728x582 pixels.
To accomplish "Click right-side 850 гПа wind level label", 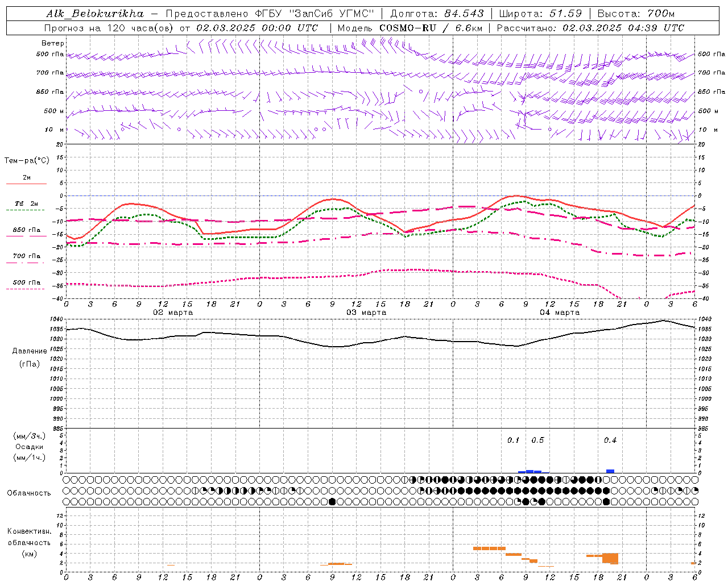I will [712, 92].
